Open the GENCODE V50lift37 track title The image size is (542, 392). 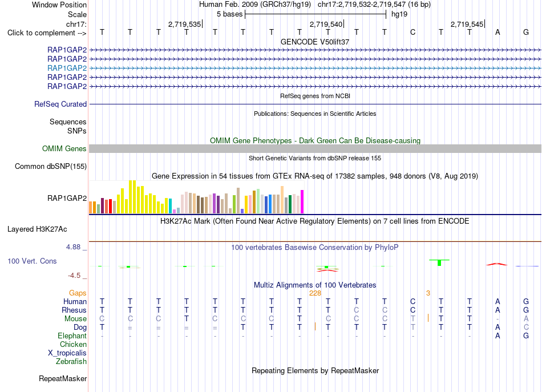coord(315,42)
